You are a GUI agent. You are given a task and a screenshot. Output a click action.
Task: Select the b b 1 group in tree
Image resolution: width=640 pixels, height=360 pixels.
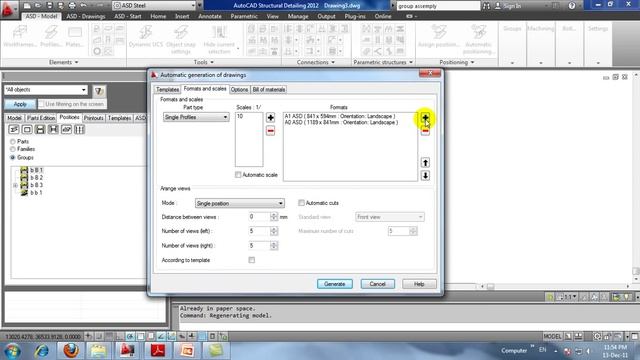tap(36, 193)
